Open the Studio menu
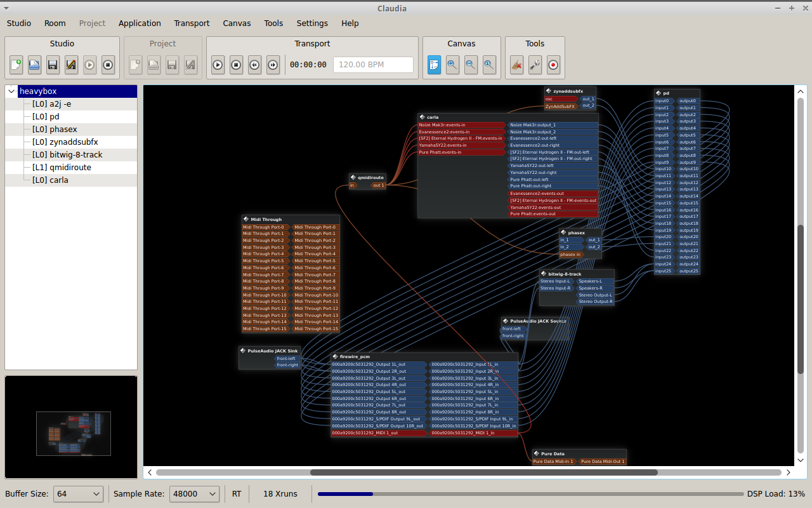This screenshot has height=508, width=812. pyautogui.click(x=19, y=23)
